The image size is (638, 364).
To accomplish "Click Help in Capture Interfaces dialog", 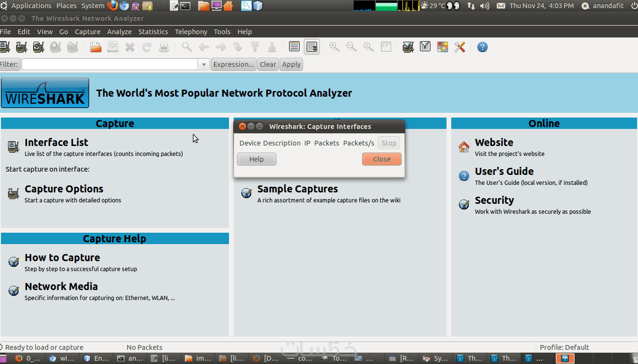I will (x=257, y=159).
